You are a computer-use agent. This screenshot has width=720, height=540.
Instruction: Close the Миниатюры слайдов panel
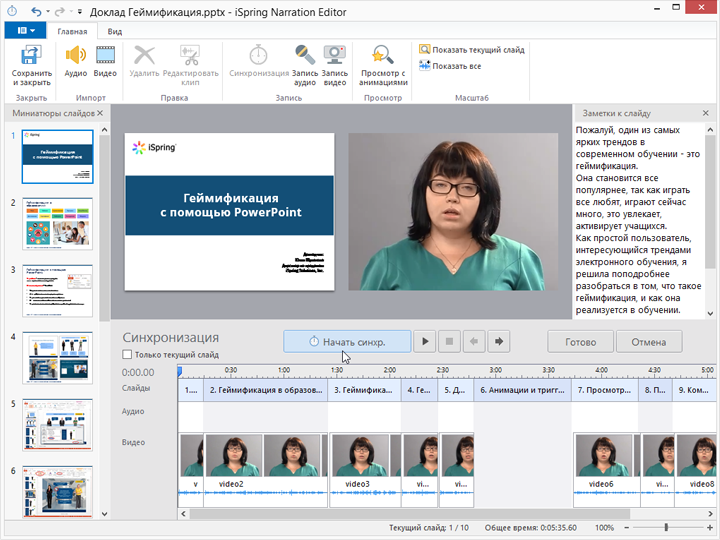(x=100, y=113)
